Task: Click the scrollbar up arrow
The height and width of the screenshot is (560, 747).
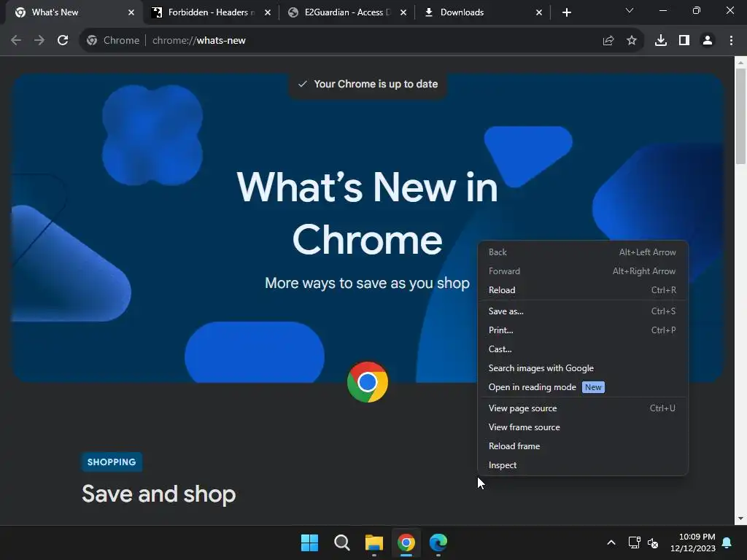Action: click(x=740, y=63)
